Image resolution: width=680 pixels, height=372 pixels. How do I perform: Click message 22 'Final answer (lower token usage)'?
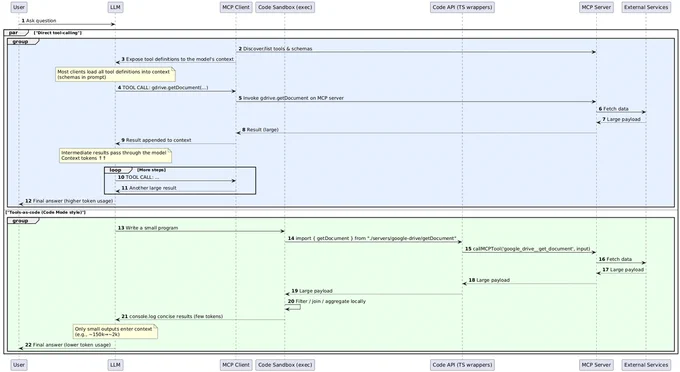tap(68, 345)
